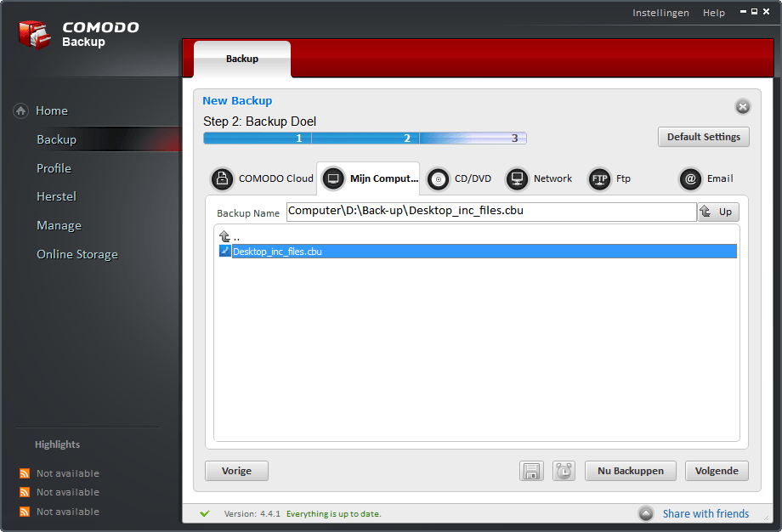
Task: Open the Backup tab at the top
Action: 242,59
